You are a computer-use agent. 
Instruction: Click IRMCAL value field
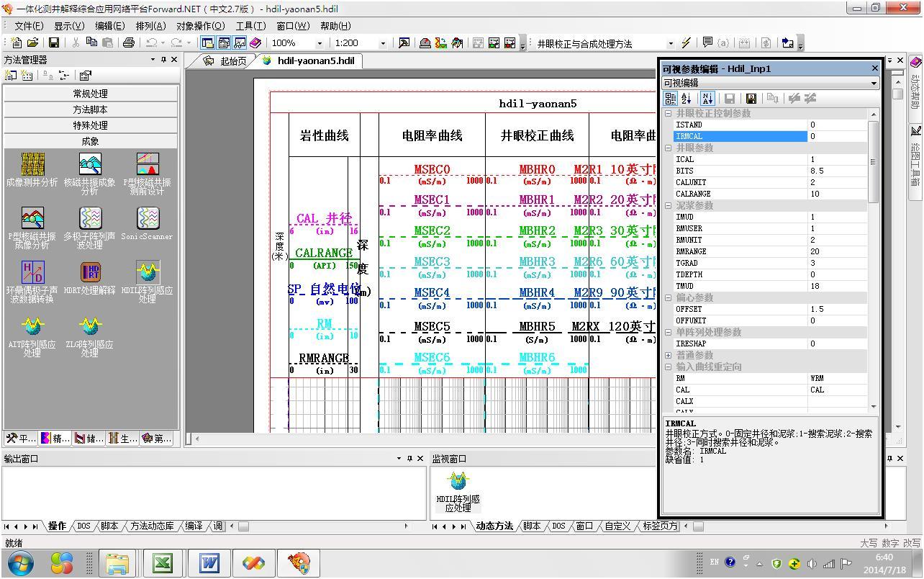click(838, 136)
